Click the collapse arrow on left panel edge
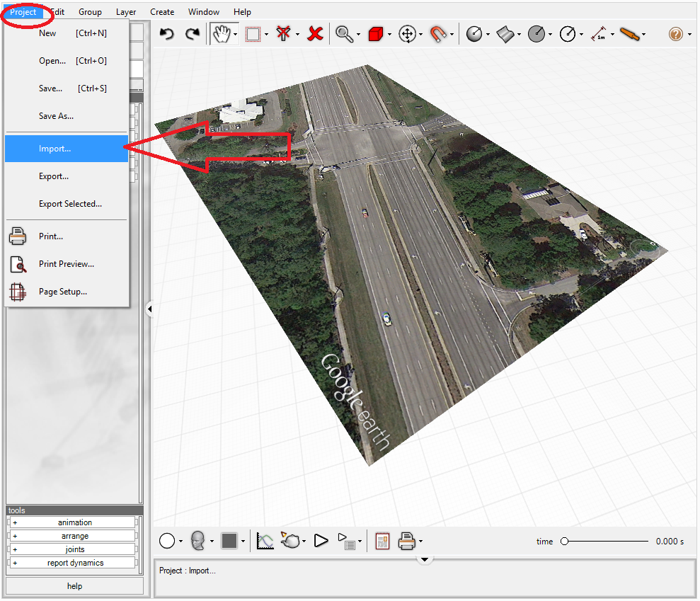 pos(149,309)
